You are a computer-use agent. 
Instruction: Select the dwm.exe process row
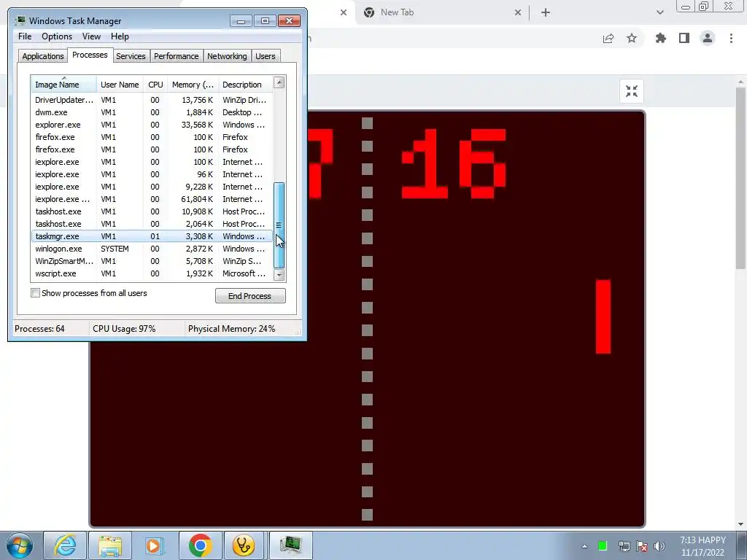[152, 112]
